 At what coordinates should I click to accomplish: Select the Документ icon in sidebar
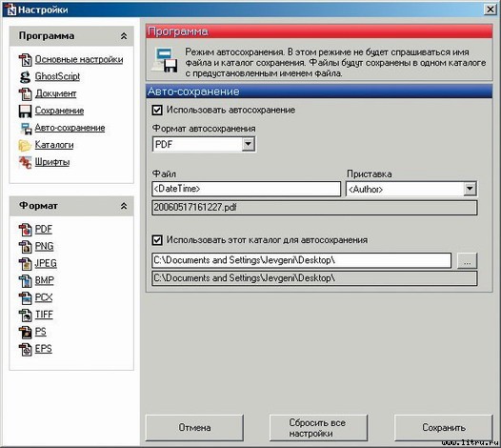click(x=25, y=93)
